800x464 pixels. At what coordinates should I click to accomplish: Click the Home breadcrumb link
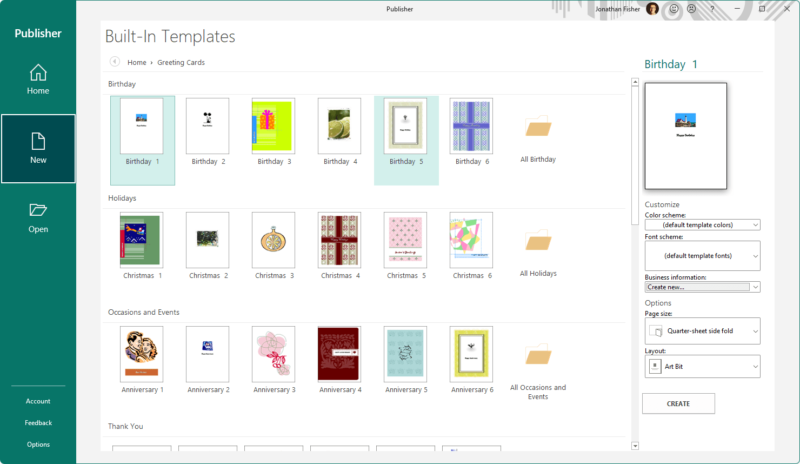click(136, 62)
